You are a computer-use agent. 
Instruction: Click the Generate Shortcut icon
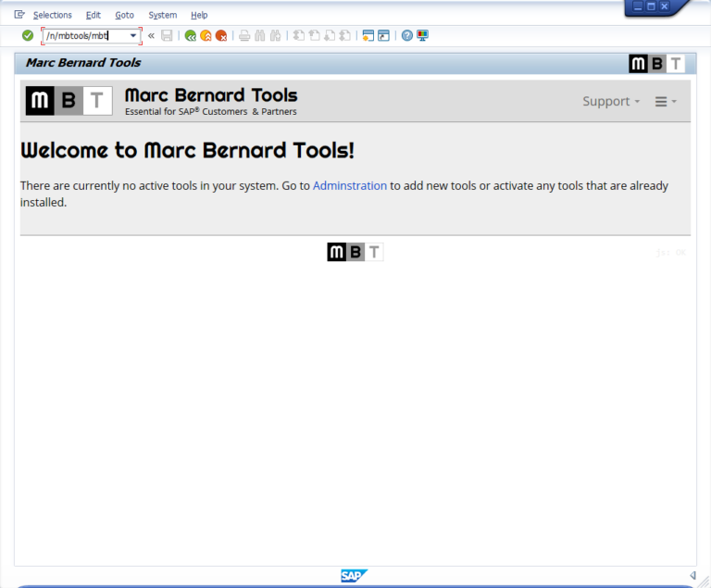(383, 36)
